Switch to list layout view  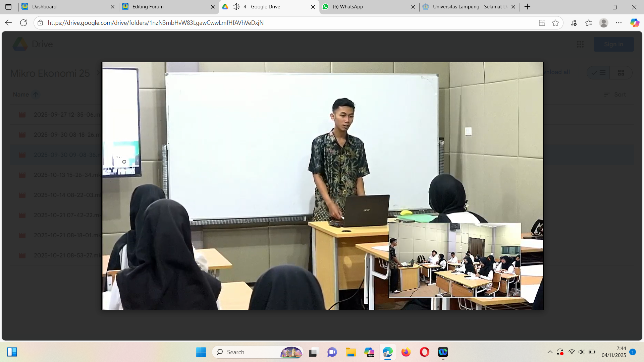point(598,73)
